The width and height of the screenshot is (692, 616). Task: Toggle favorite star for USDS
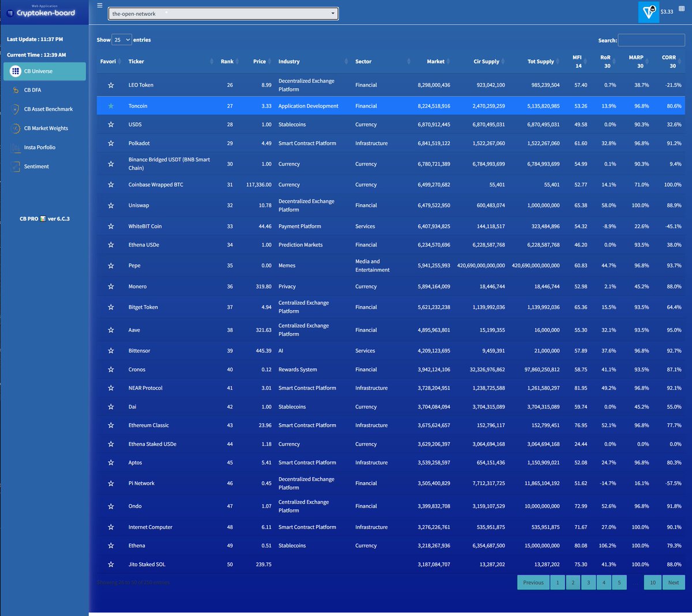point(111,124)
